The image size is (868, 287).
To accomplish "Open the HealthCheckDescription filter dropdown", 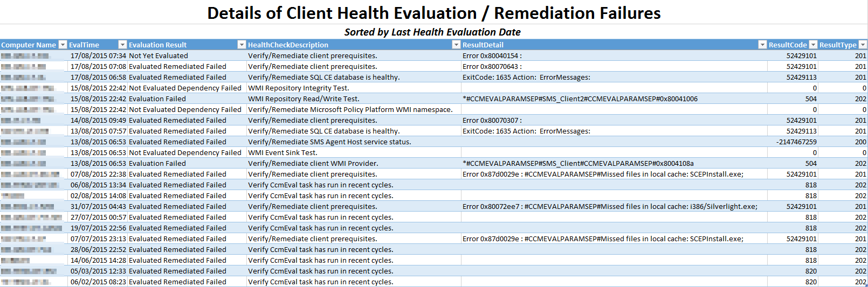I will [x=456, y=45].
